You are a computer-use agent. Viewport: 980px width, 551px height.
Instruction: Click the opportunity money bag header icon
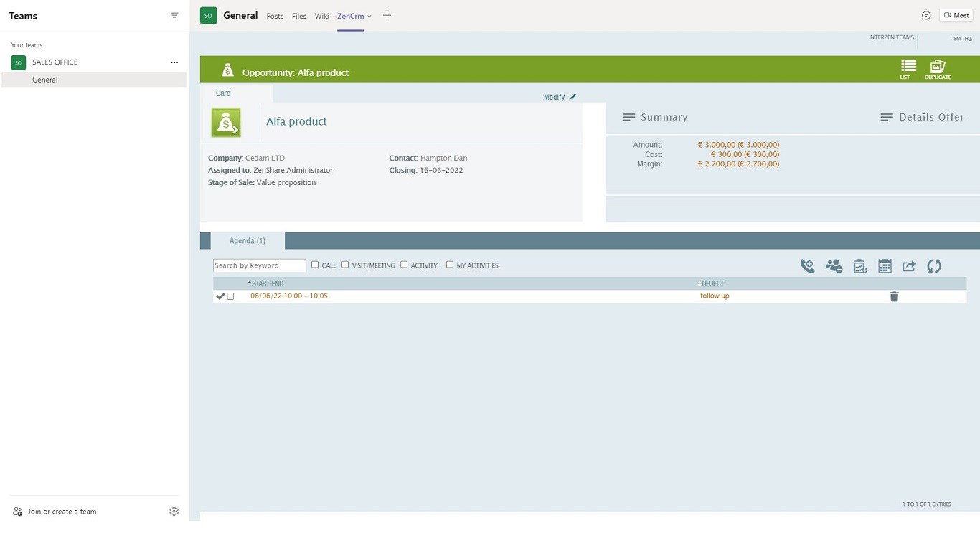tap(227, 70)
